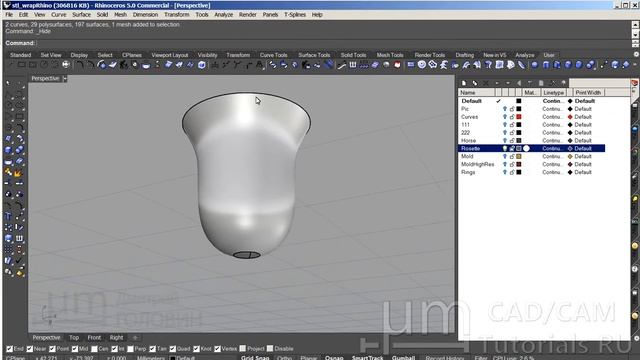Open the Perspective viewport title dropdown arrow
Image resolution: width=640 pixels, height=360 pixels.
point(64,79)
